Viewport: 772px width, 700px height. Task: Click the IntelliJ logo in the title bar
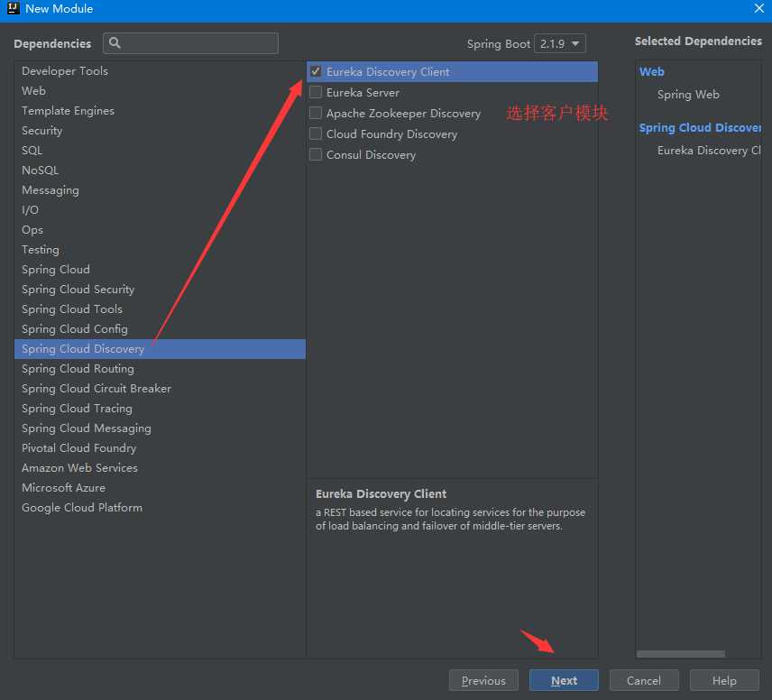tap(14, 8)
